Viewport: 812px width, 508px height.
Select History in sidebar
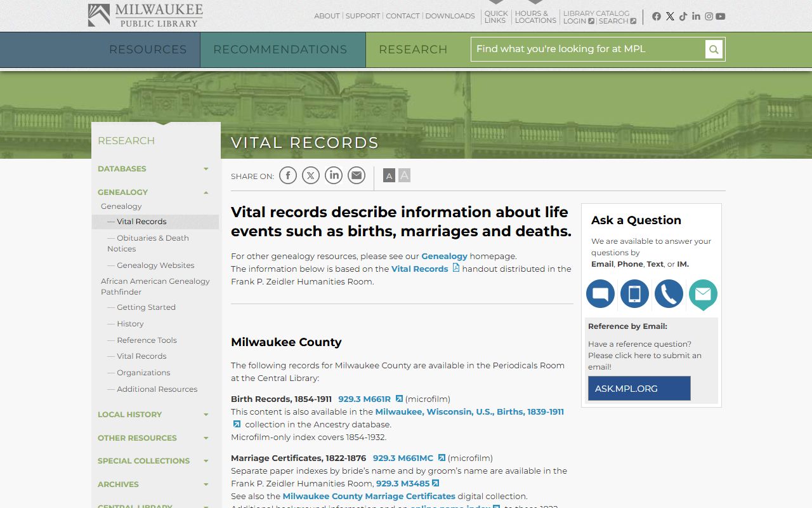click(130, 324)
